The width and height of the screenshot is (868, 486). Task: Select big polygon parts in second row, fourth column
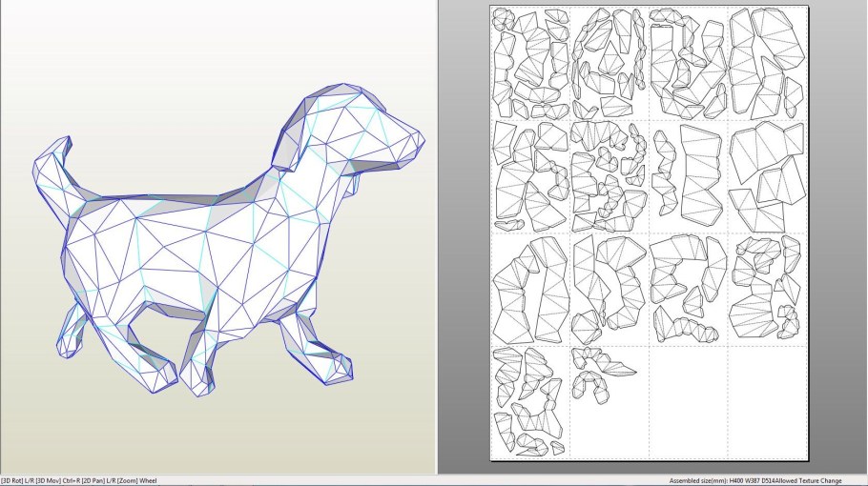tap(768, 176)
